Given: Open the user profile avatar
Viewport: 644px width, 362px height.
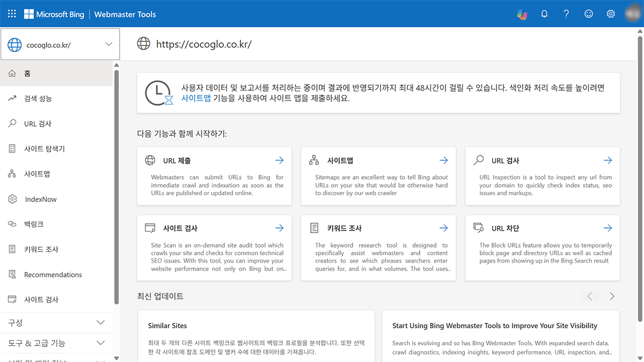Looking at the screenshot, I should point(633,14).
